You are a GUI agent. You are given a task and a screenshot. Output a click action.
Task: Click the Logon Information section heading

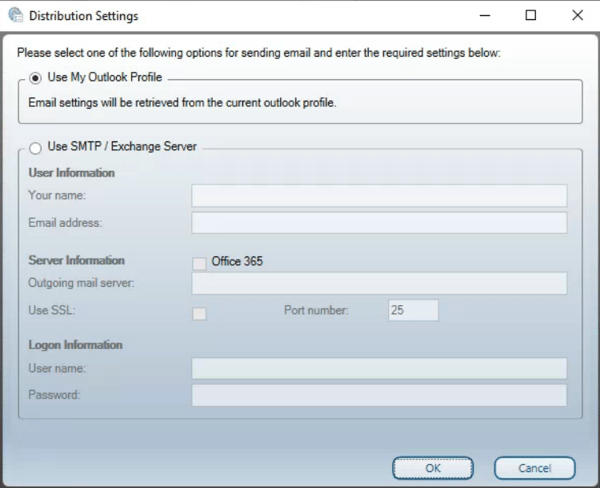pyautogui.click(x=76, y=345)
